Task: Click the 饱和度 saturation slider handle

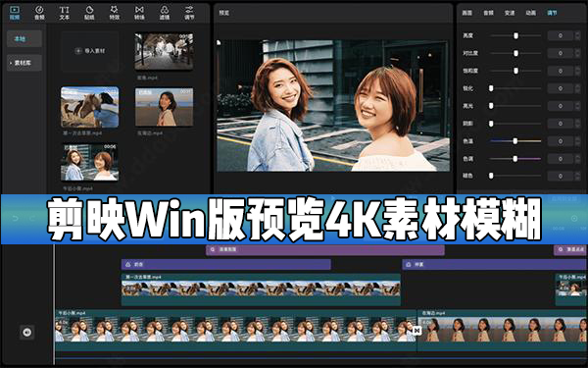Action: coord(516,71)
